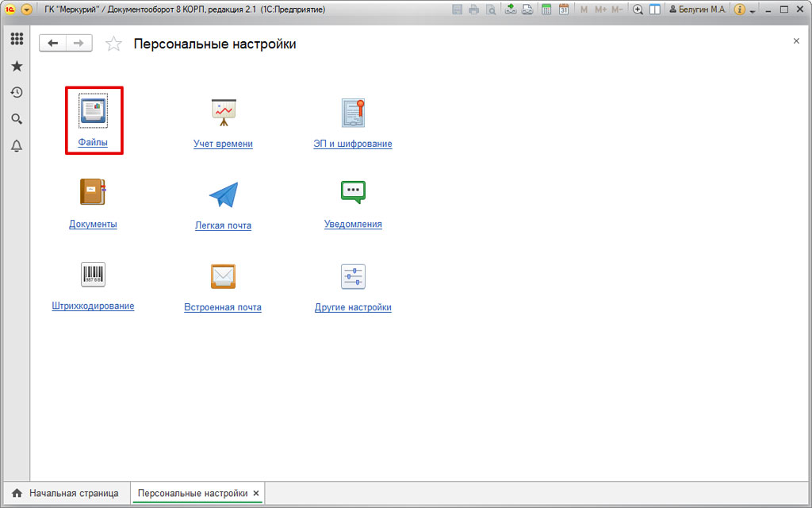Image resolution: width=812 pixels, height=508 pixels.
Task: Open the Calculator icon in toolbar
Action: click(x=546, y=10)
